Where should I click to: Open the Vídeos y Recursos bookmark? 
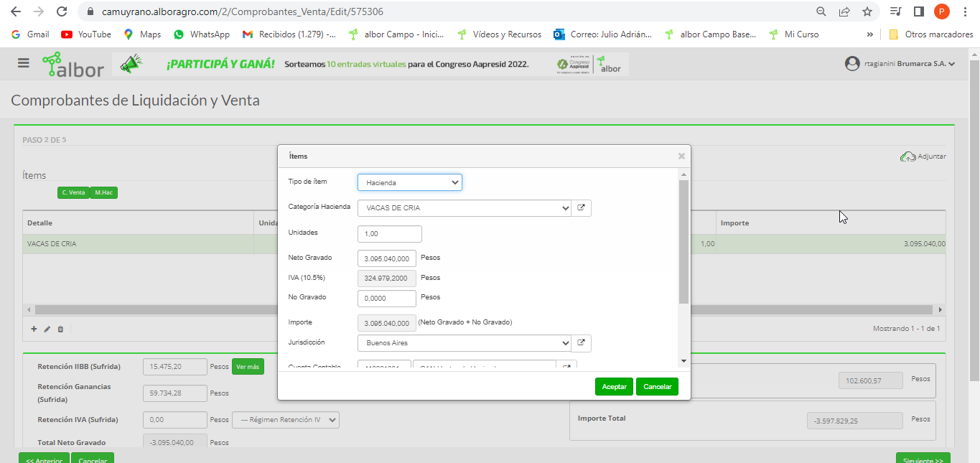coord(499,34)
